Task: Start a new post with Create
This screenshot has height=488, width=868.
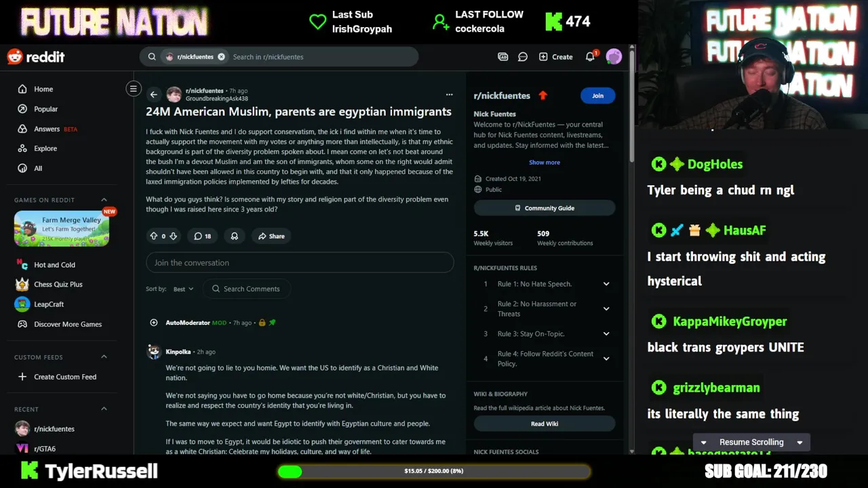Action: (555, 57)
